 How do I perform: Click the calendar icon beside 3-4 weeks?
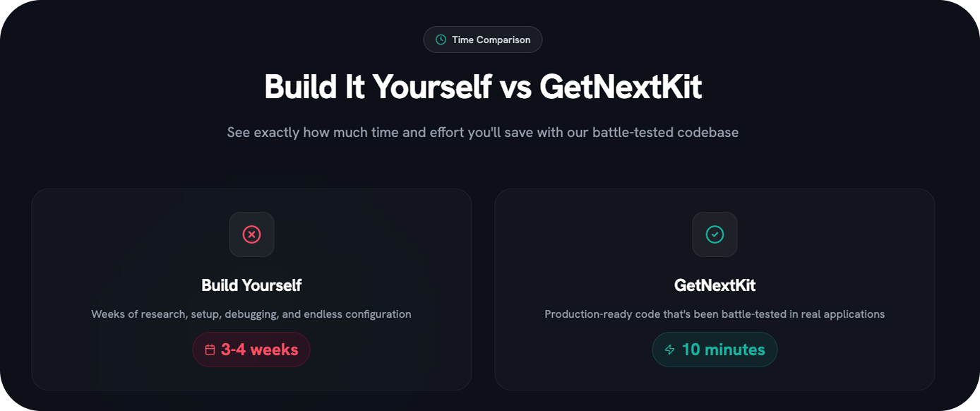tap(210, 349)
